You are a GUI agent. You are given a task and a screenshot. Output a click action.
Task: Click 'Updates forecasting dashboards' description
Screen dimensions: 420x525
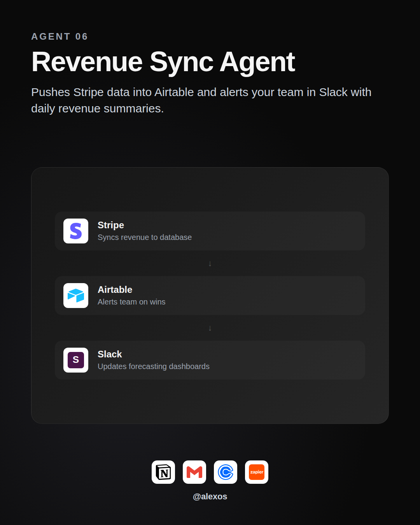point(154,366)
